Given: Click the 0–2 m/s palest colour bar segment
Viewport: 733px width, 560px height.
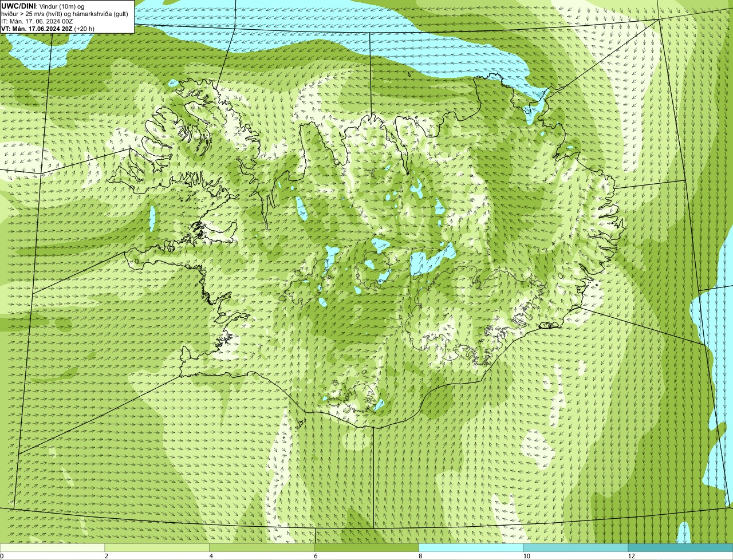Looking at the screenshot, I should point(53,547).
